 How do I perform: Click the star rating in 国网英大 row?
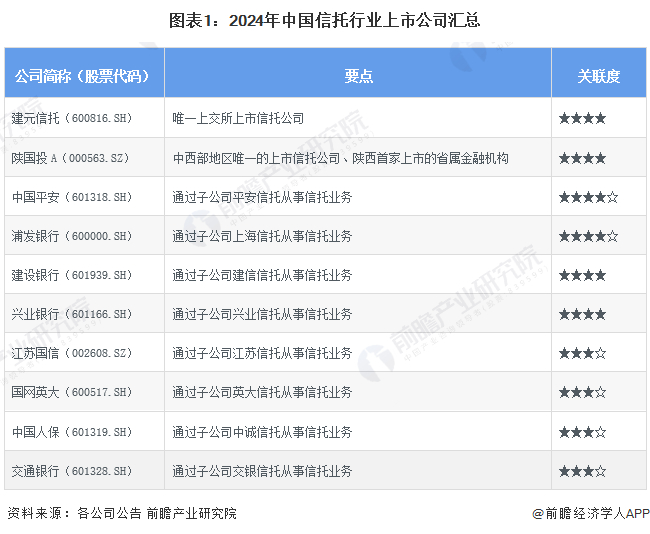click(582, 392)
